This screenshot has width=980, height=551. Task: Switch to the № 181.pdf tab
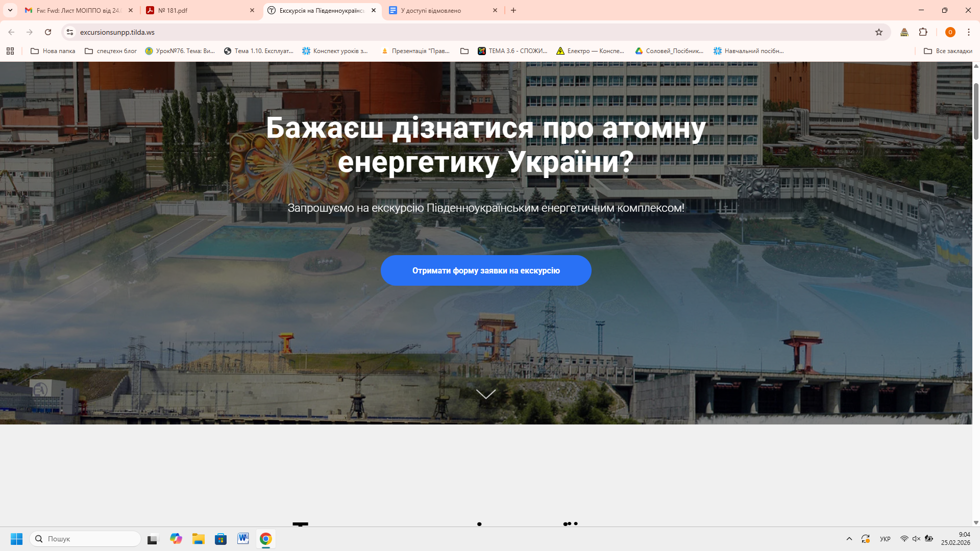(199, 10)
